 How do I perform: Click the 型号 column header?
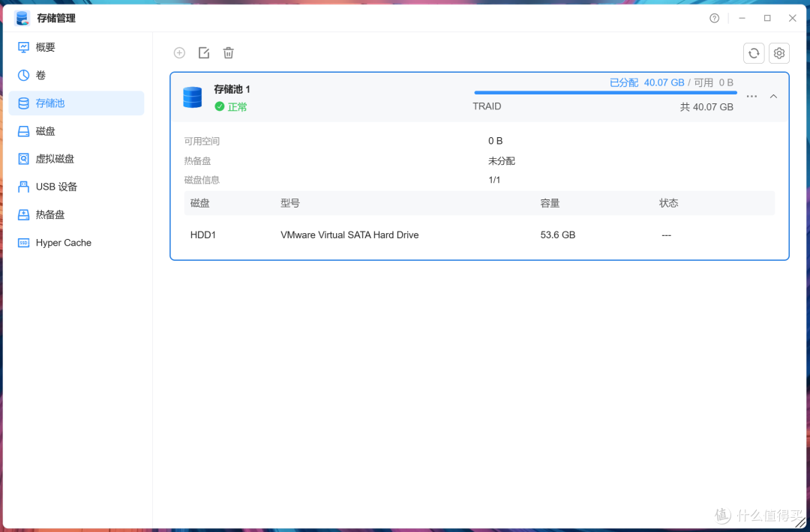tap(290, 203)
